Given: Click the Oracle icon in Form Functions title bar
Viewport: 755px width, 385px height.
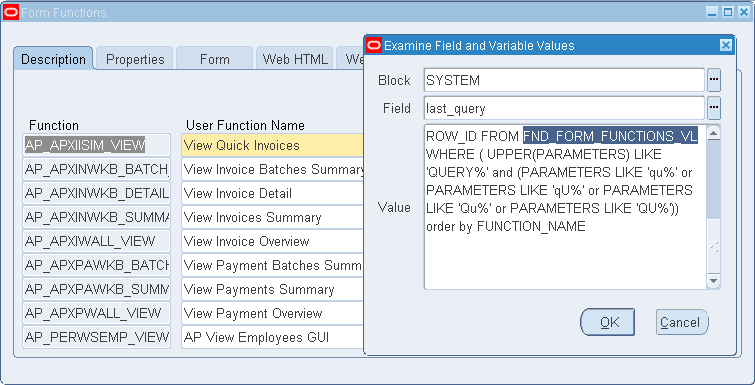Looking at the screenshot, I should [11, 13].
